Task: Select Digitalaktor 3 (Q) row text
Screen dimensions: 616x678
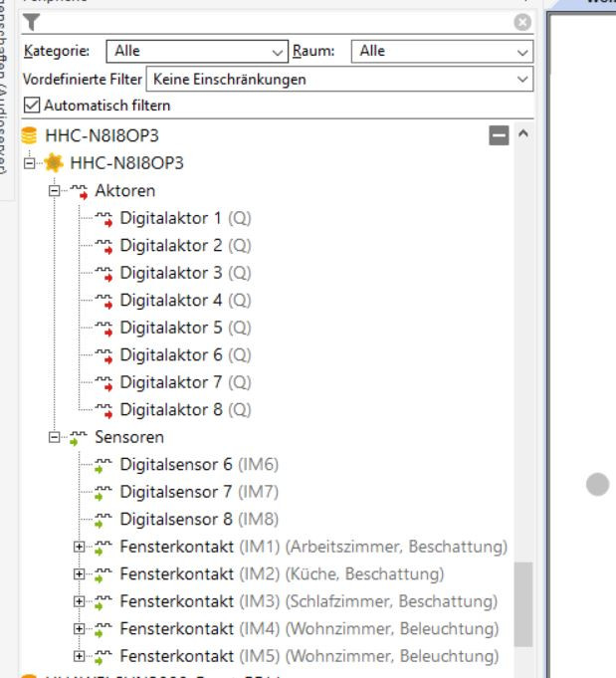Action: (x=185, y=273)
